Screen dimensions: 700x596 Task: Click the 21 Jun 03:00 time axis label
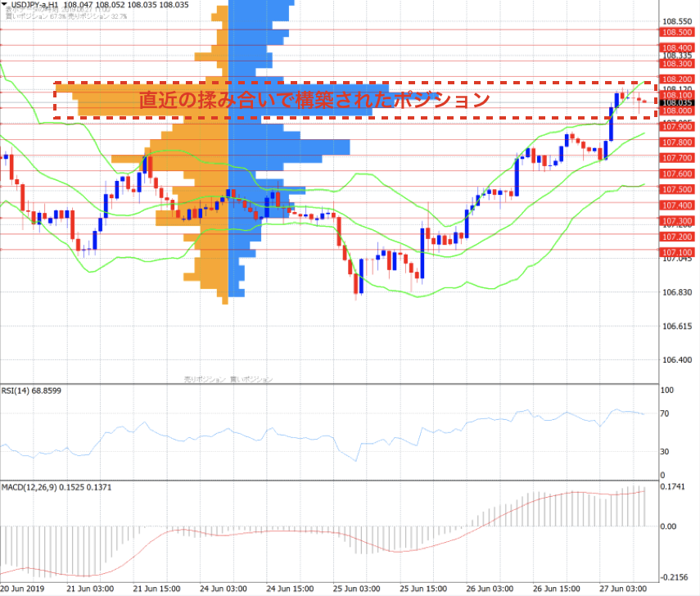(90, 589)
